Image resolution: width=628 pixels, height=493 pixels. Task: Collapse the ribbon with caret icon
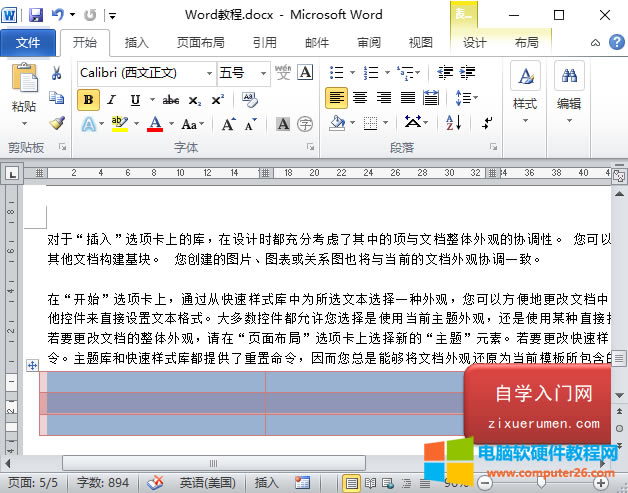(x=595, y=42)
